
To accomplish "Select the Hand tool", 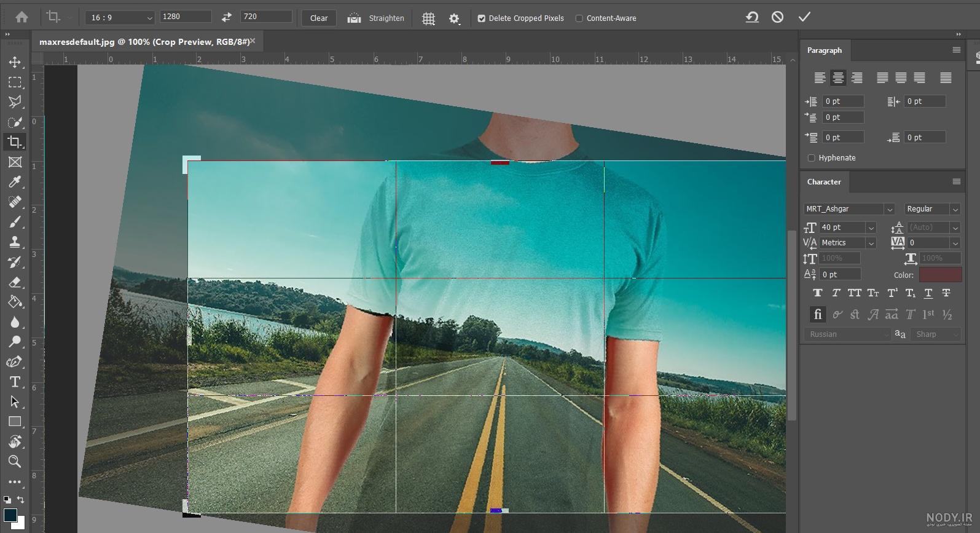I will pyautogui.click(x=15, y=441).
